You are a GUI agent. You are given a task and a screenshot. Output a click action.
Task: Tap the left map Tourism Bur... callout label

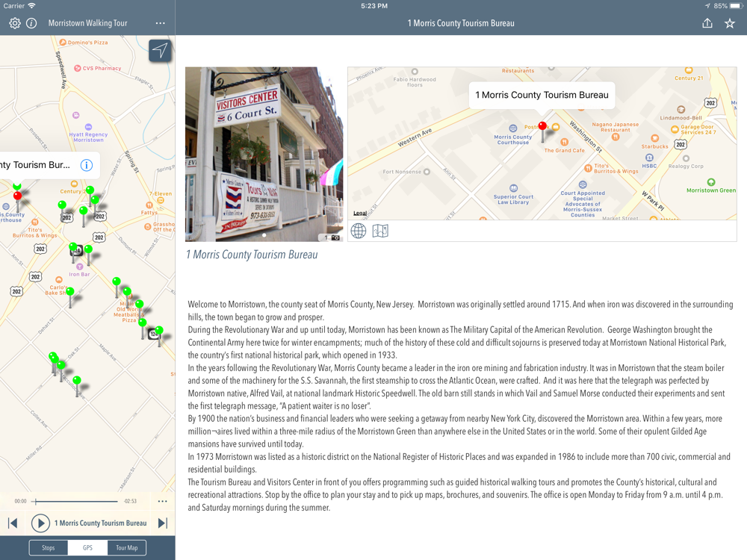click(35, 165)
